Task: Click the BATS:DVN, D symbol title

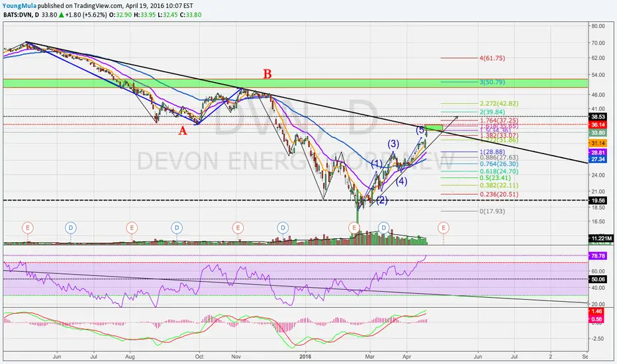Action: pos(21,15)
